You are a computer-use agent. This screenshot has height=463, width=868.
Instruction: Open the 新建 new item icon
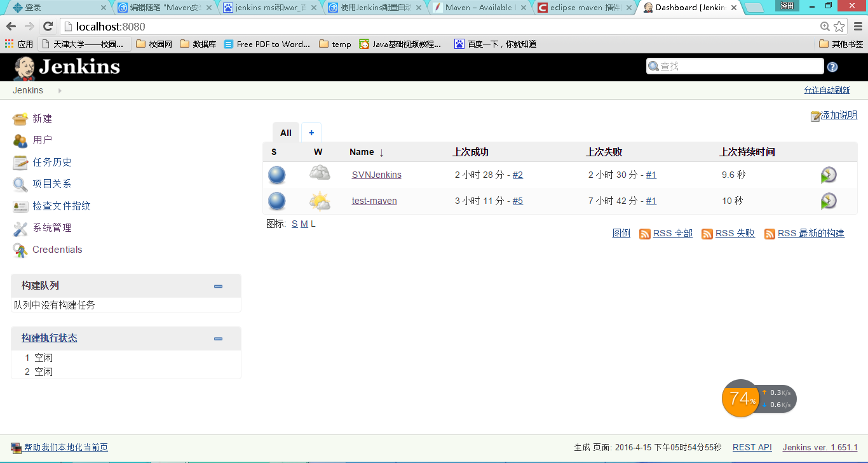pyautogui.click(x=20, y=119)
